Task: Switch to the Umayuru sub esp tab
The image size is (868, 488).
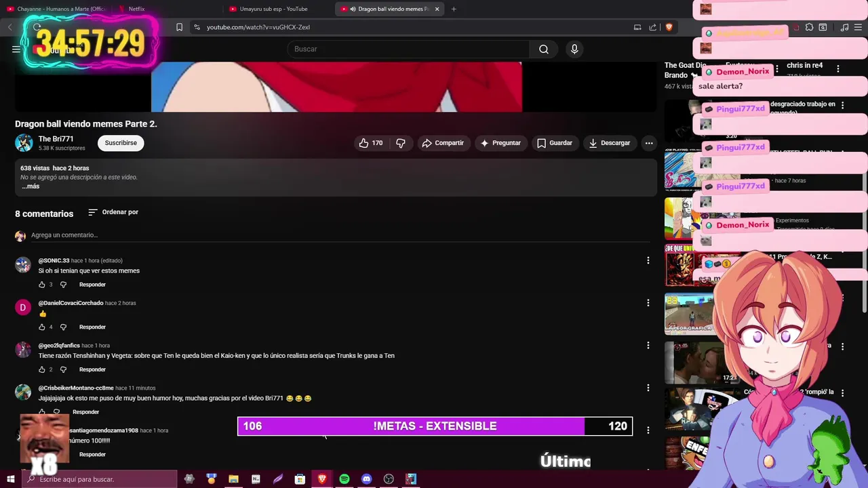Action: [277, 9]
